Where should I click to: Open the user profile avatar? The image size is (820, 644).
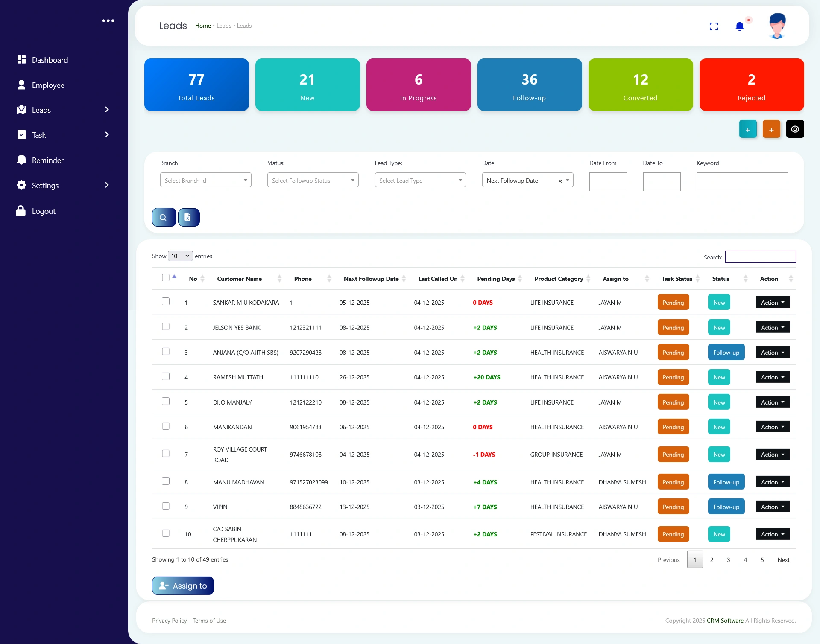(x=777, y=26)
